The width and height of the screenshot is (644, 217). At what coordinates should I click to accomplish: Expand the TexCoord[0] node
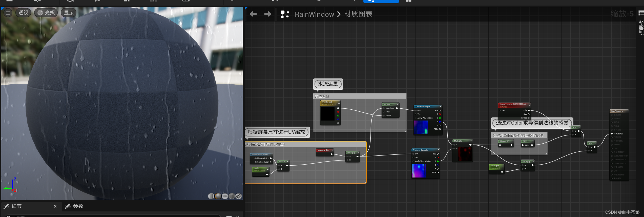pyautogui.click(x=332, y=150)
